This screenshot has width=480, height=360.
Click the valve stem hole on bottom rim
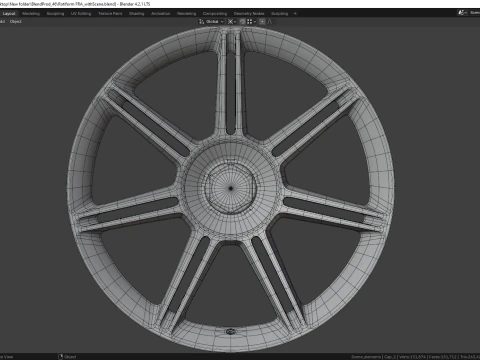[x=231, y=332]
